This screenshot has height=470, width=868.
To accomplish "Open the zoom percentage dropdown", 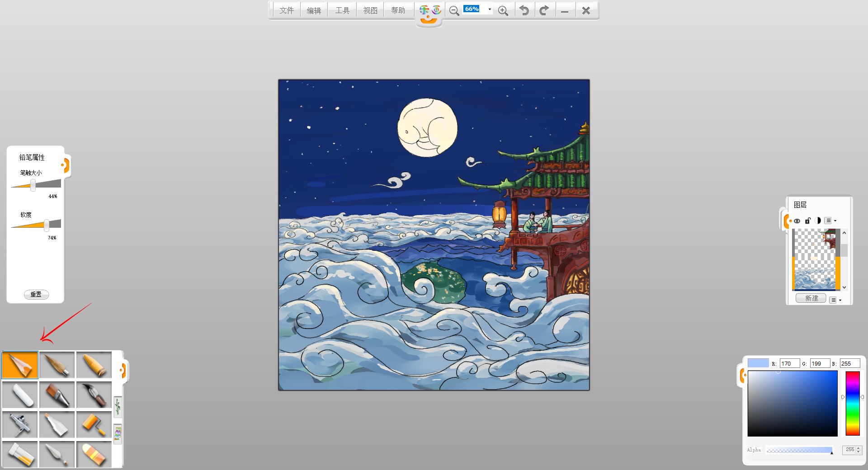I will (490, 9).
